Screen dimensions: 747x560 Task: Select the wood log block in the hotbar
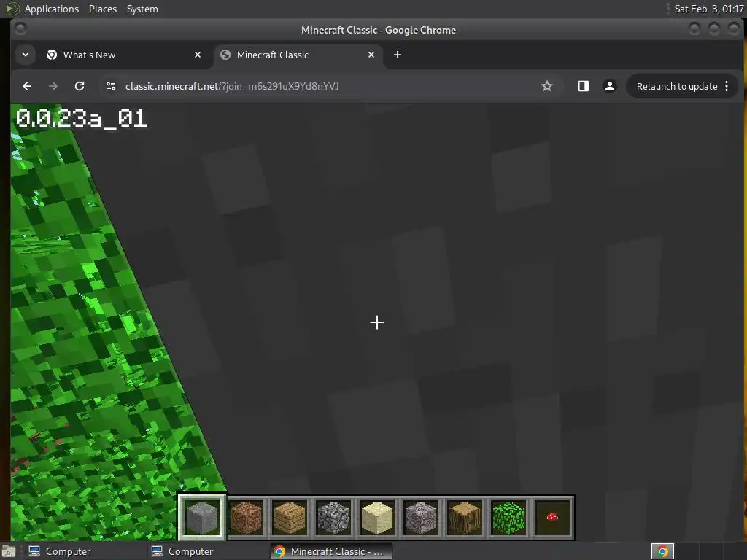coord(465,517)
